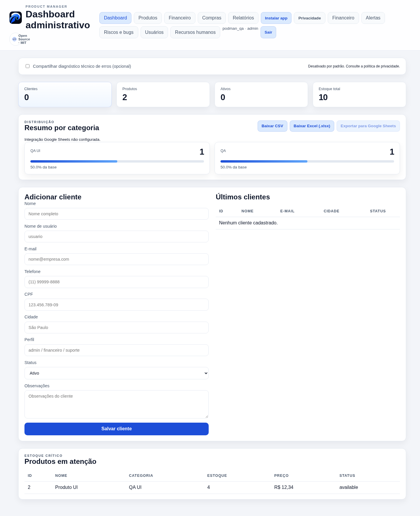
Task: Click Exportar para Google Sheets button
Action: [368, 126]
